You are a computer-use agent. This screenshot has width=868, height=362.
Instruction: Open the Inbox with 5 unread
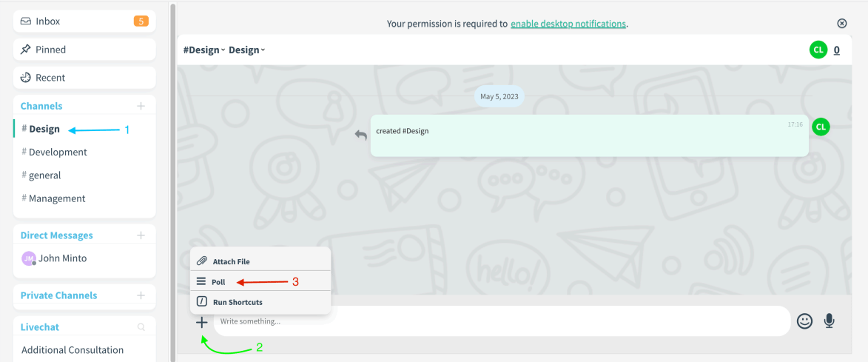click(84, 21)
